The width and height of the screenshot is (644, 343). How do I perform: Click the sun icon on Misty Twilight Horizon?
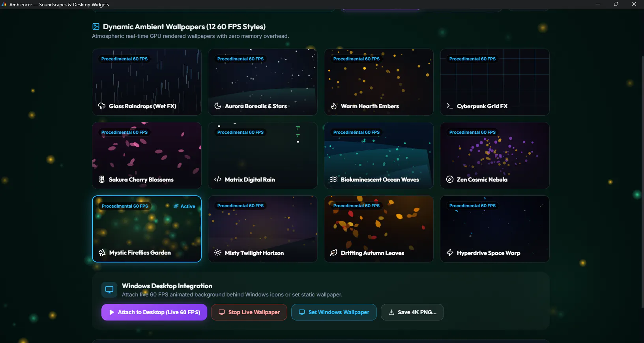click(x=218, y=253)
